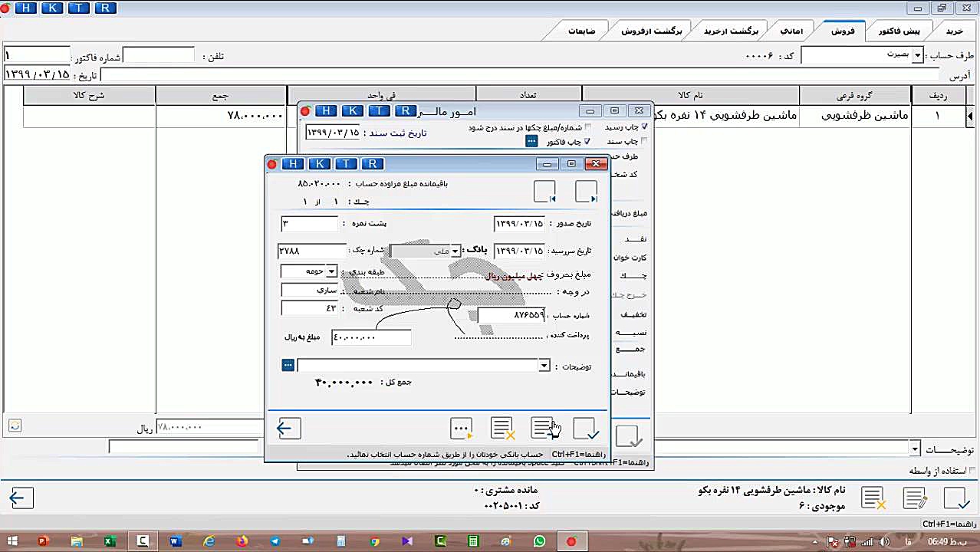Open the برگشت ازخرید tab
The height and width of the screenshot is (552, 980).
point(731,31)
